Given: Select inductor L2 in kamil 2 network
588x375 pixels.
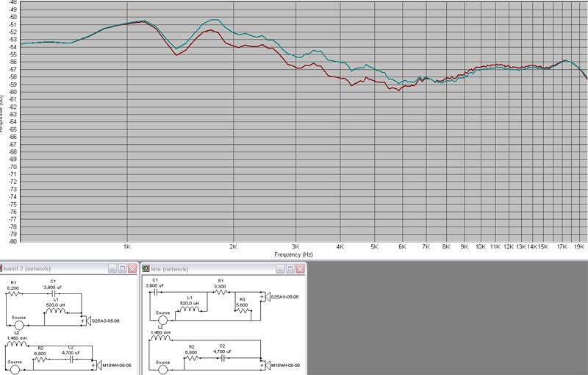Looking at the screenshot, I should tap(17, 343).
